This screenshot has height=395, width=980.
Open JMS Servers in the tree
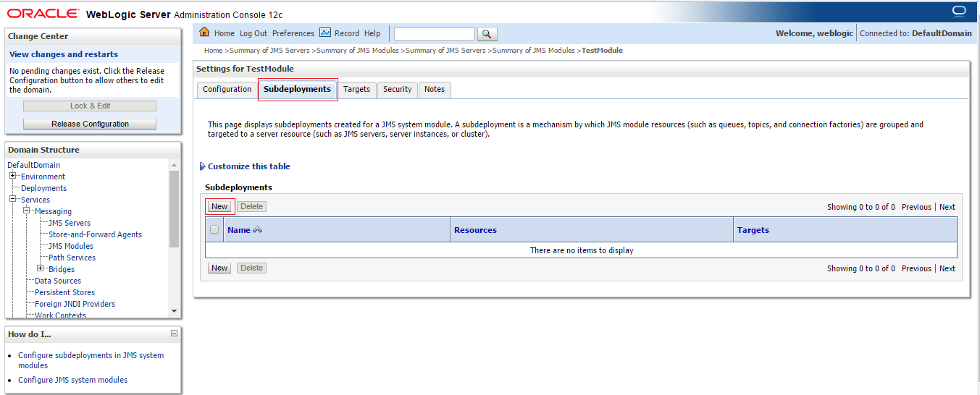(70, 223)
